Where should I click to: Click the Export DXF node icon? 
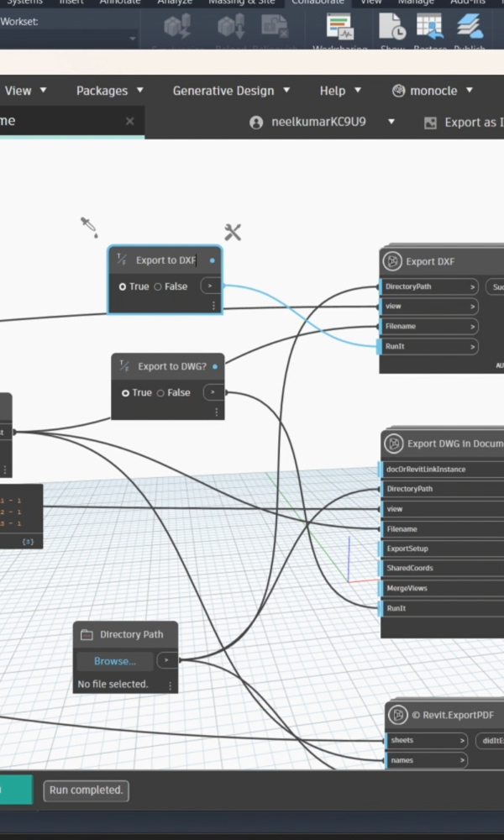pyautogui.click(x=392, y=261)
